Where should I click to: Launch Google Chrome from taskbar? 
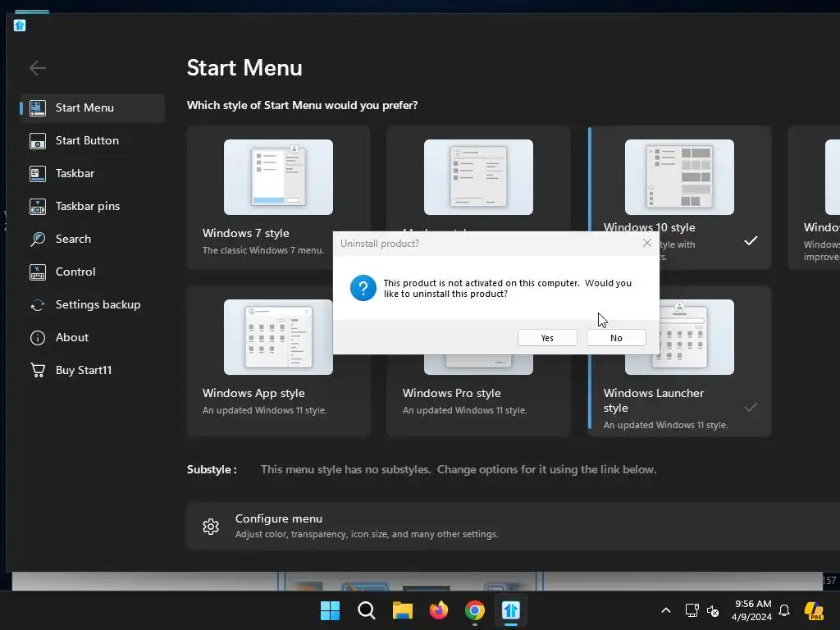pos(475,610)
